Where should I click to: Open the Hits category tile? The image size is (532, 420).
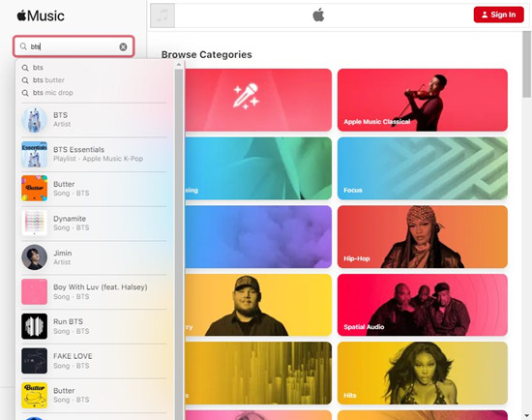point(423,374)
